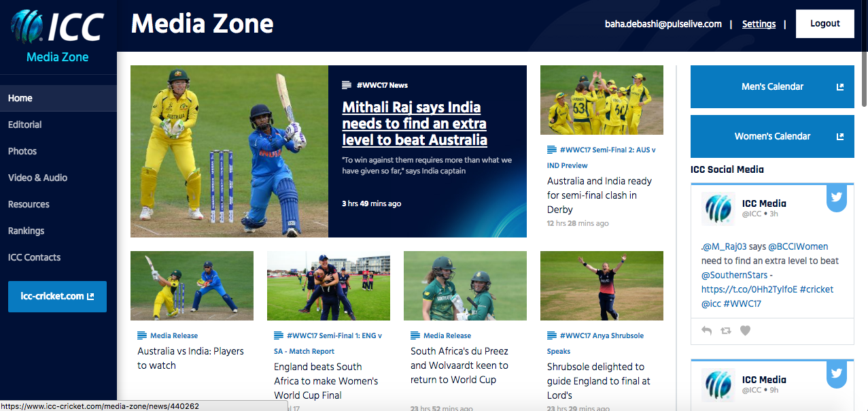Click the Australia team celebration thumbnail
Screen dimensions: 868x411
602,100
